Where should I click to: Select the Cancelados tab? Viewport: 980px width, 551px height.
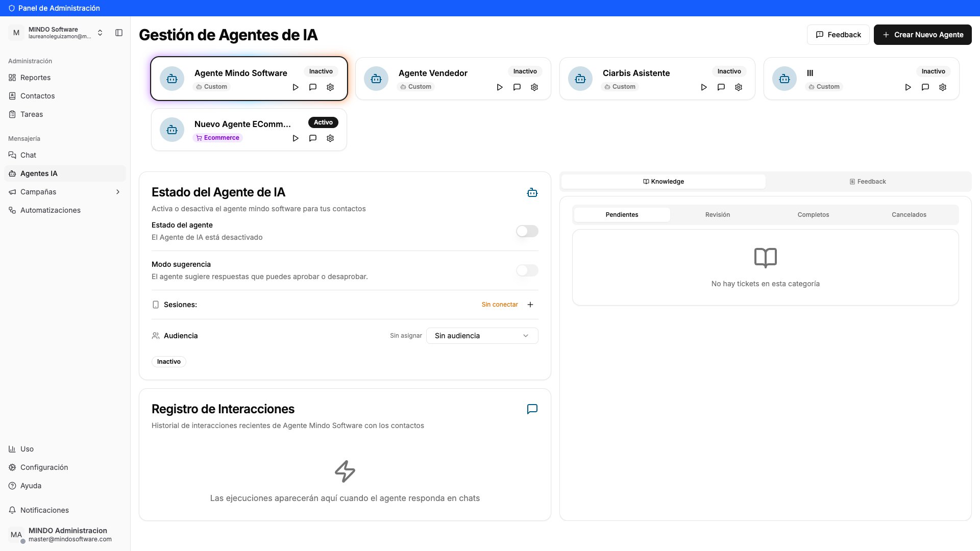click(x=909, y=215)
